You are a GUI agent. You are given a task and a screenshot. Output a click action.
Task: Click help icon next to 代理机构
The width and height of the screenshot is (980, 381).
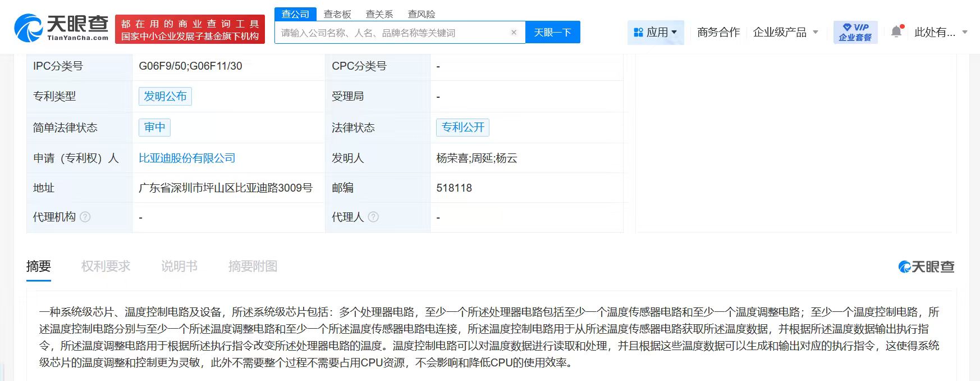pyautogui.click(x=85, y=217)
